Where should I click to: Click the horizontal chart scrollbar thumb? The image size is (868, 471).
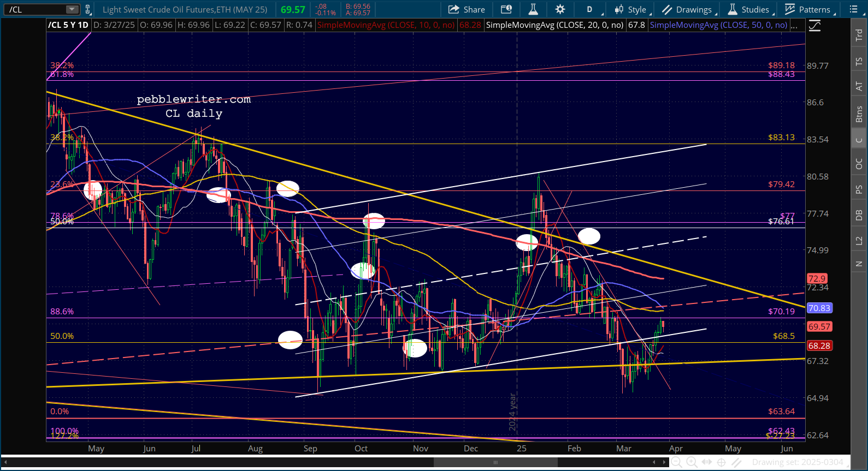pos(495,462)
